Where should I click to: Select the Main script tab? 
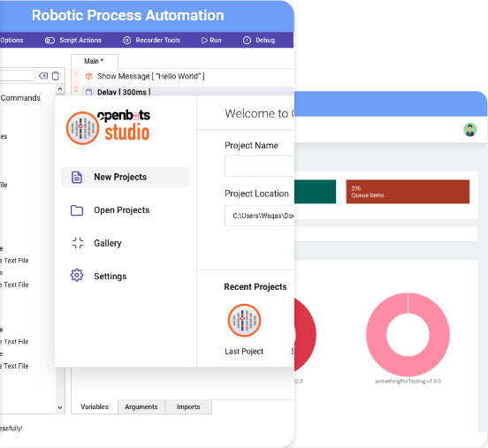pos(95,61)
